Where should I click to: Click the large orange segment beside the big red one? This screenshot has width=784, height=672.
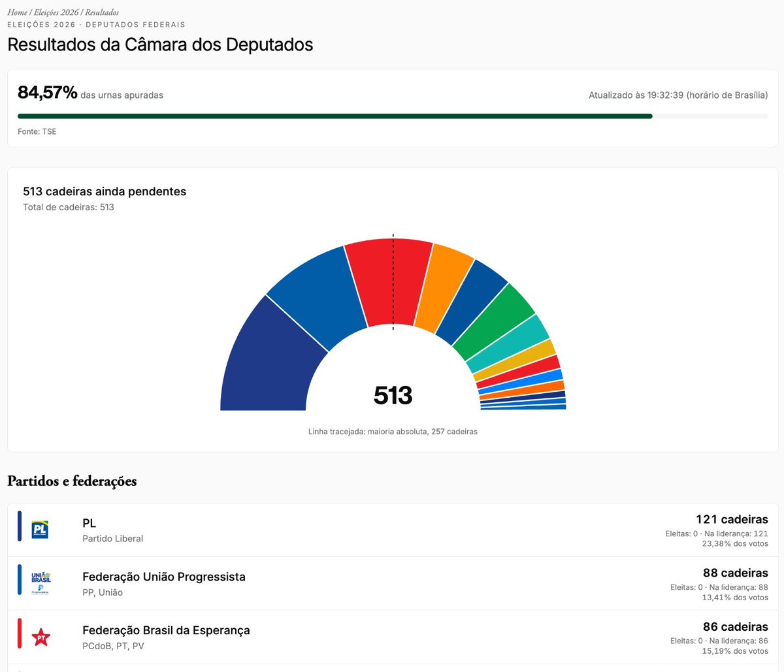coord(444,287)
